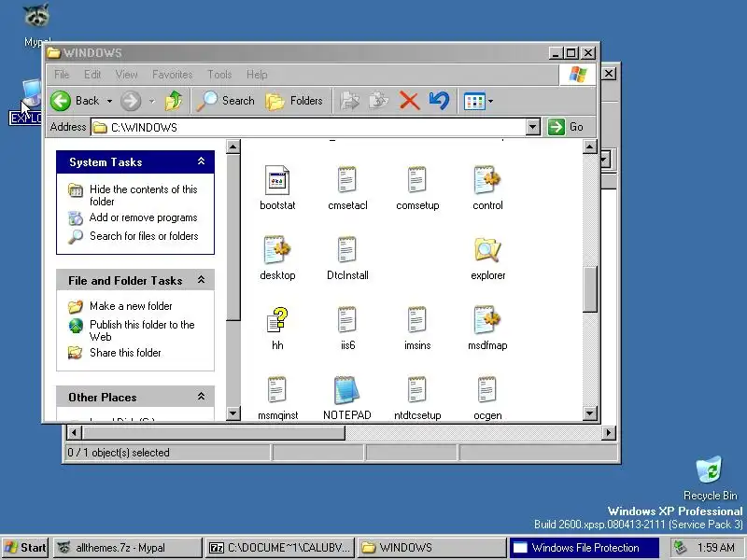Open the Favorites menu
The width and height of the screenshot is (747, 560).
point(172,75)
